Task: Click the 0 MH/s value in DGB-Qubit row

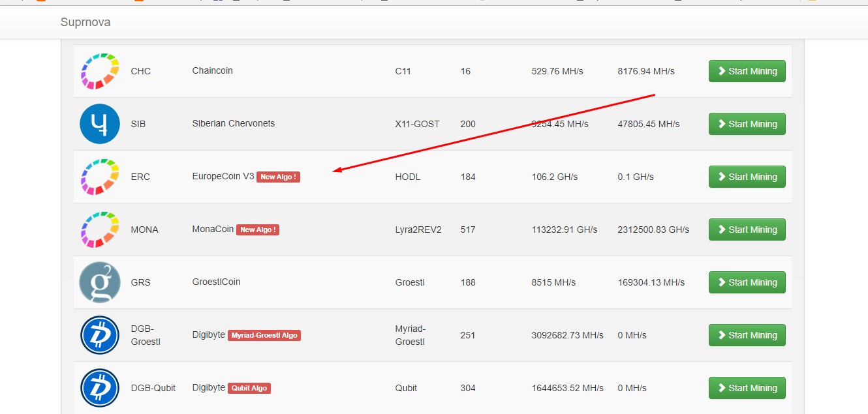Action: [x=632, y=388]
